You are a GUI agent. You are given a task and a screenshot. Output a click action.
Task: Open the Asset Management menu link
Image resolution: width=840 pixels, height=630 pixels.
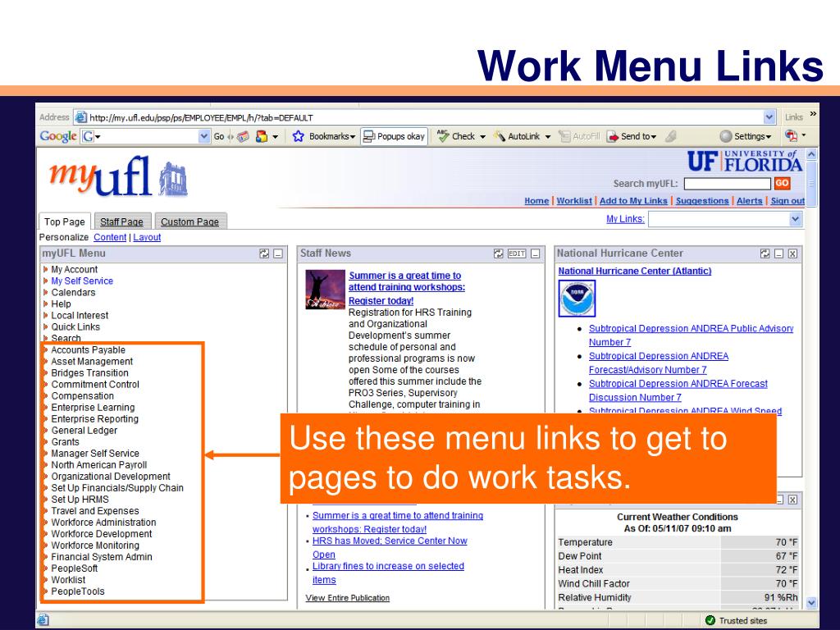(92, 362)
